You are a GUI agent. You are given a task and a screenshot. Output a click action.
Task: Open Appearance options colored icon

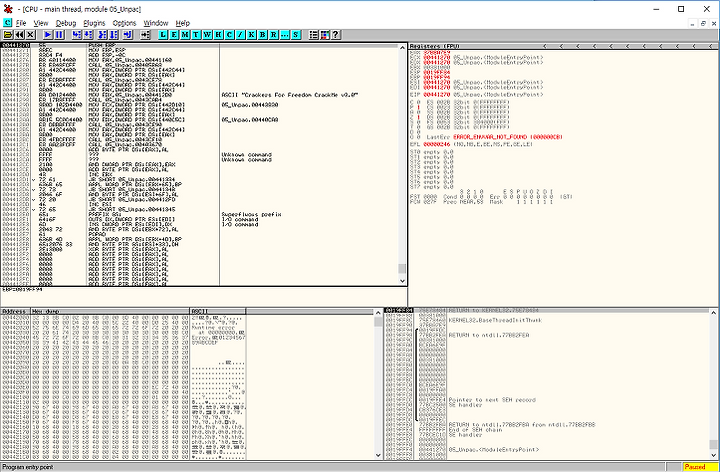click(325, 34)
